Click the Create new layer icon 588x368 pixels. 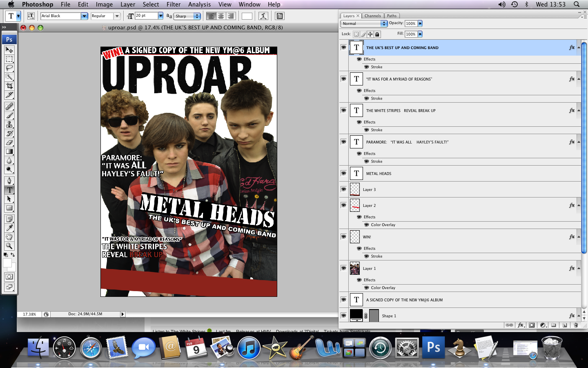[565, 325]
